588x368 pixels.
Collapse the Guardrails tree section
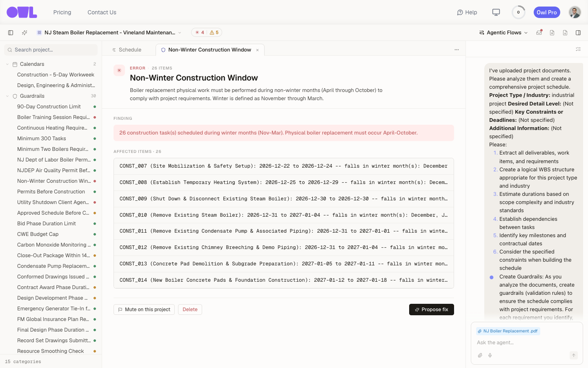7,96
